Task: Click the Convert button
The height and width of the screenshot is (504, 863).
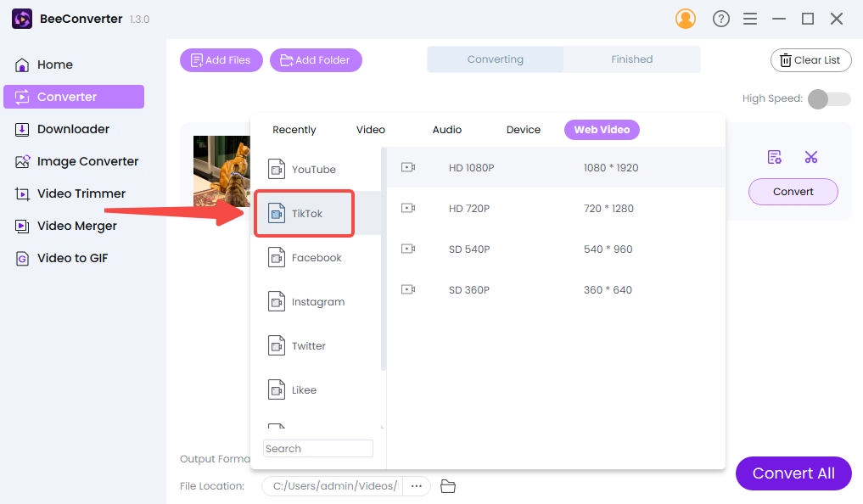Action: tap(793, 192)
